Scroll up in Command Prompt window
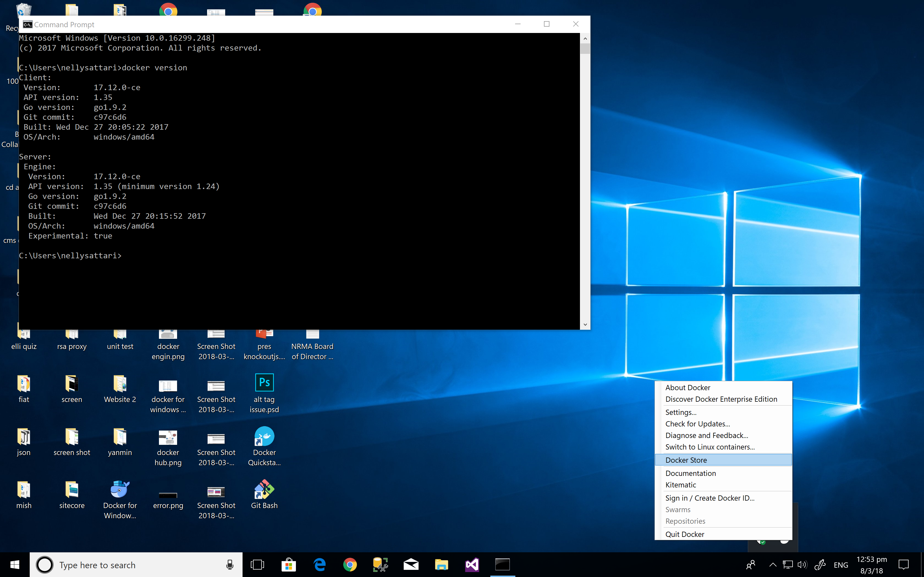This screenshot has width=924, height=577. tap(584, 38)
